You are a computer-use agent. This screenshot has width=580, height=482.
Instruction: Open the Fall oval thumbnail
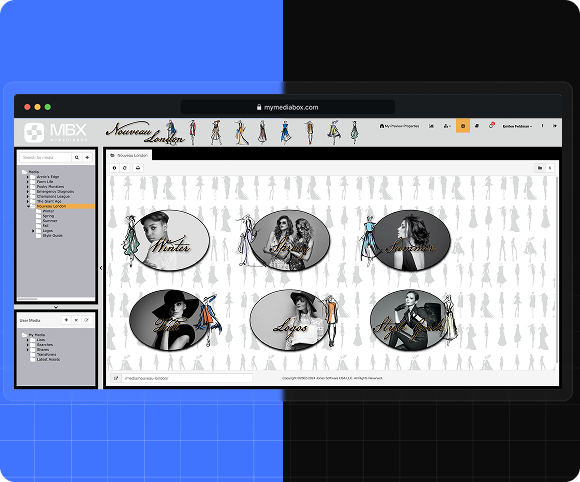pyautogui.click(x=168, y=320)
